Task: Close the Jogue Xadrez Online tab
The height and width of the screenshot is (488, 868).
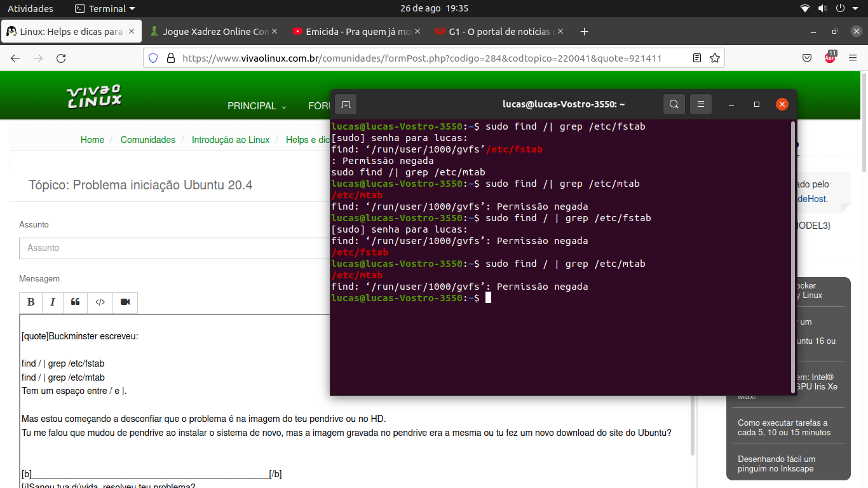Action: [x=275, y=31]
